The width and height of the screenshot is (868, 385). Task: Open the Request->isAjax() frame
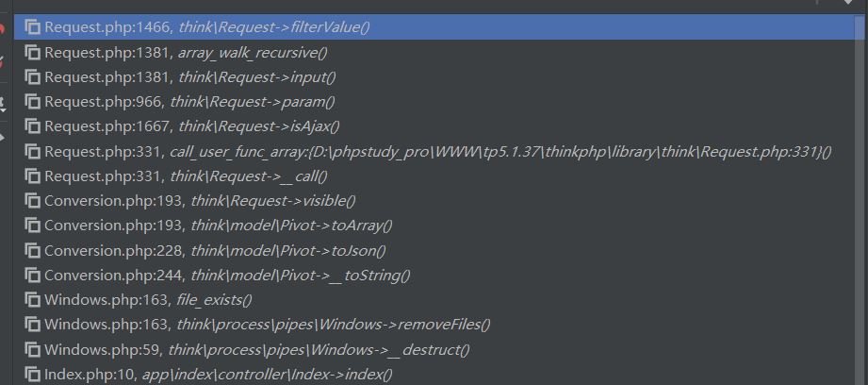435,126
